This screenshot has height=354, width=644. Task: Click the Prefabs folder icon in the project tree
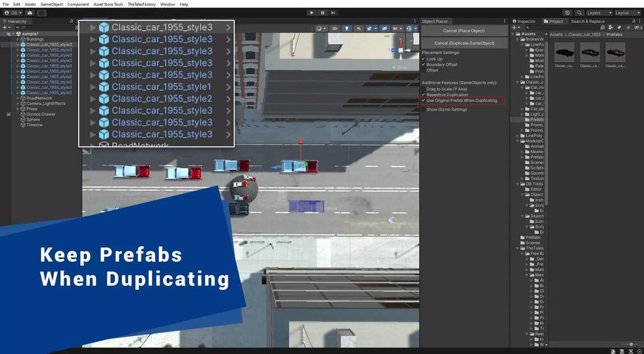point(522,237)
